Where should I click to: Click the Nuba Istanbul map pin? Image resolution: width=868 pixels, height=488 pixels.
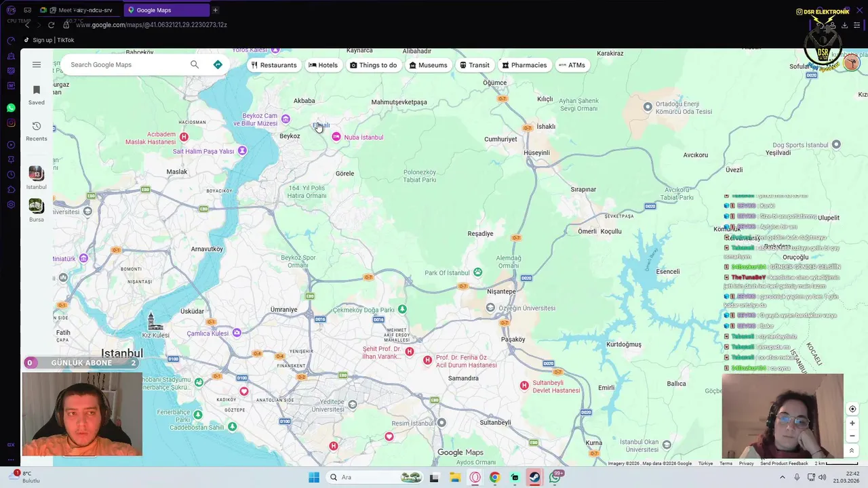(x=336, y=137)
